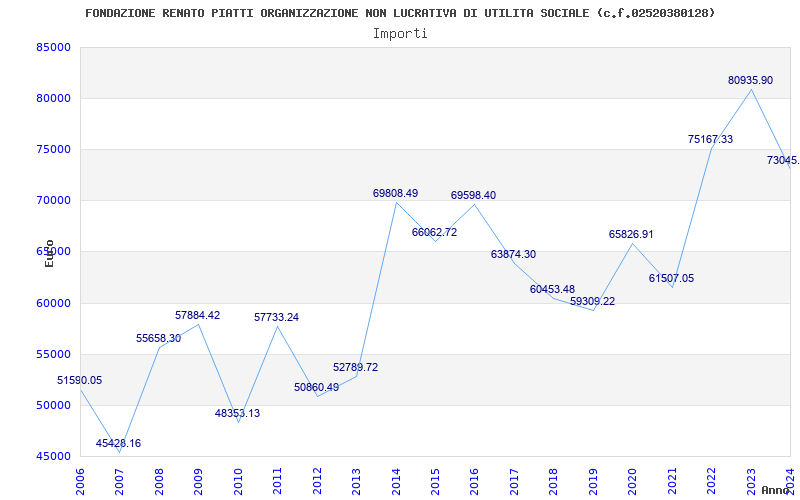Viewport: 800px width, 500px height.
Task: Click the Importi subtitle
Action: click(400, 34)
